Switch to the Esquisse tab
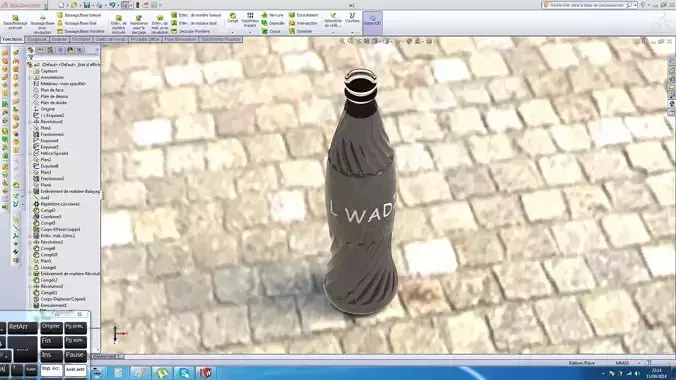This screenshot has height=380, width=676. 37,39
